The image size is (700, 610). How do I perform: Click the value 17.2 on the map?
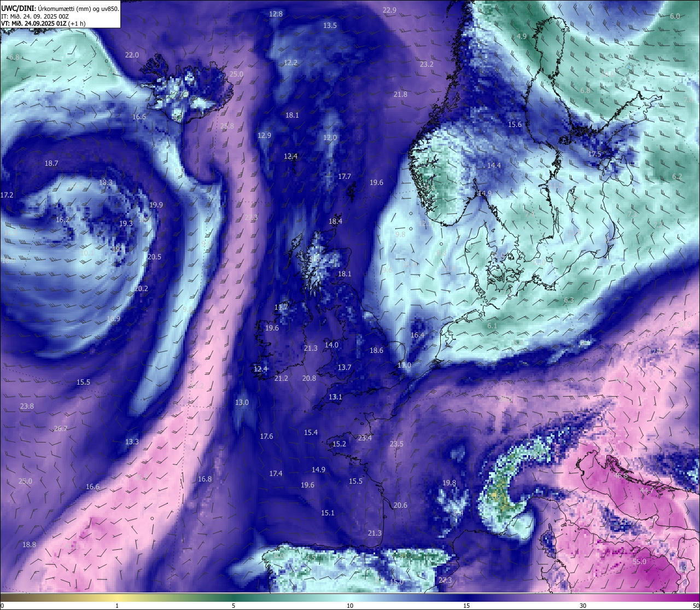7,195
